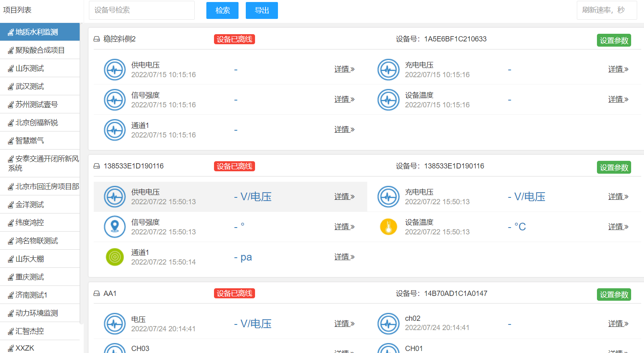This screenshot has width=644, height=353.
Task: Open the 苏州测试壹号 project
Action: click(40, 104)
